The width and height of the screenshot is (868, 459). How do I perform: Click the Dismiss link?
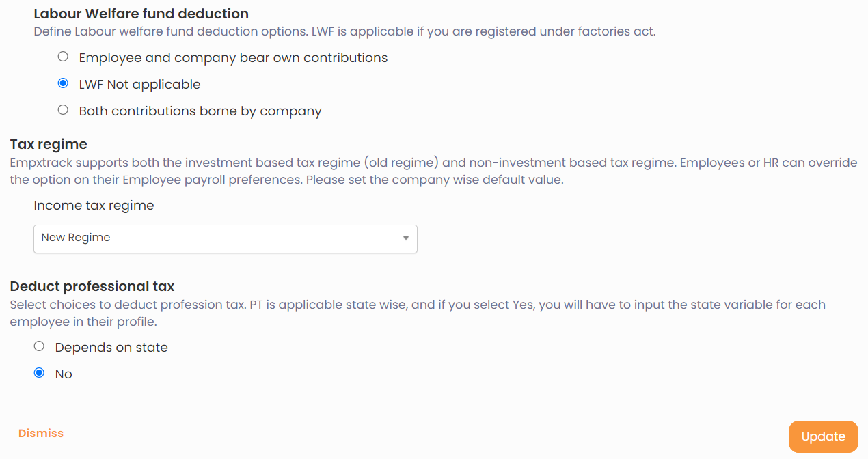click(41, 433)
